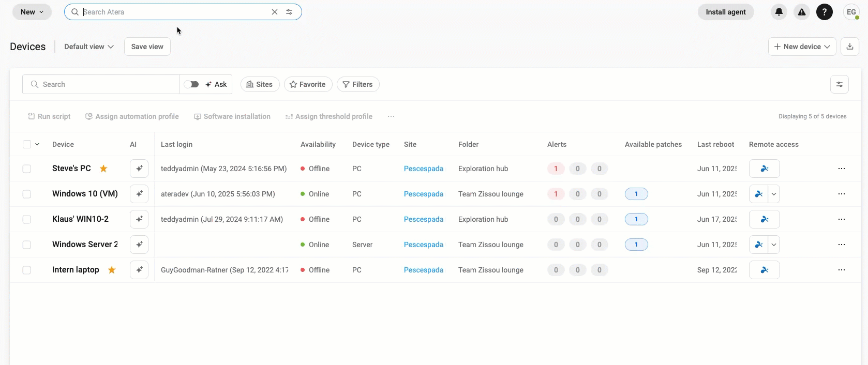Click the AI sparkle icon for Steve's PC
Screen dimensions: 868x365
click(x=139, y=169)
